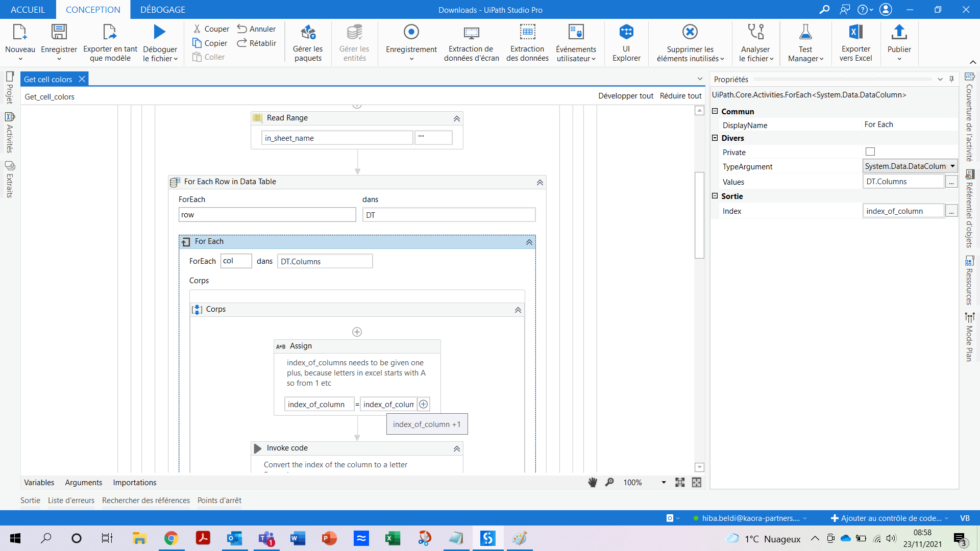The image size is (980, 551).
Task: Open Points d'arrêt panel
Action: pyautogui.click(x=219, y=500)
